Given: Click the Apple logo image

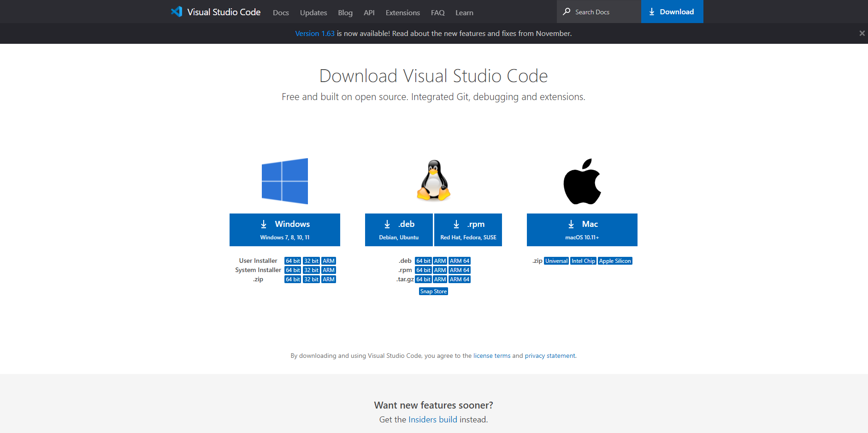Looking at the screenshot, I should (582, 181).
